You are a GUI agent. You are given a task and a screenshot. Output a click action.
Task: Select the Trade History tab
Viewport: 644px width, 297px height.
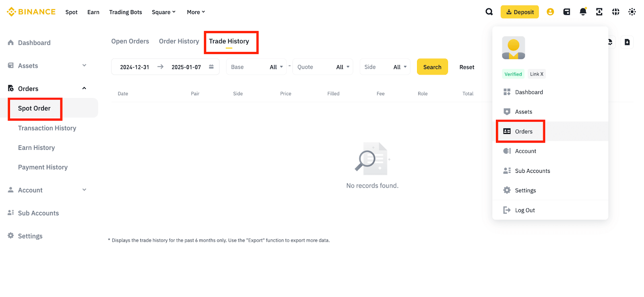pyautogui.click(x=229, y=41)
